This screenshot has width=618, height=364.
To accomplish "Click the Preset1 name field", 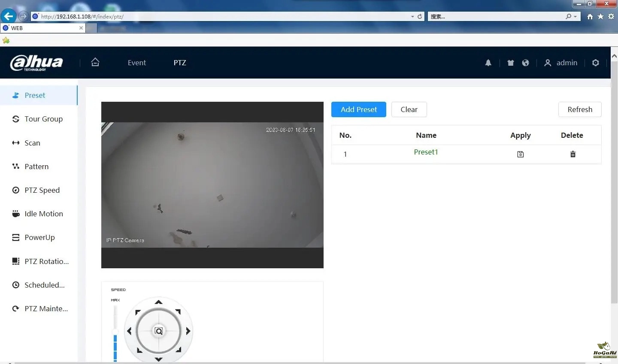I will pyautogui.click(x=426, y=152).
